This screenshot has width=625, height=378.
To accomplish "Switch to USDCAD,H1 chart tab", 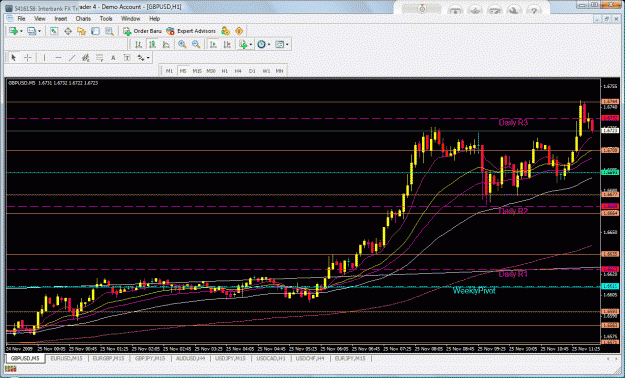I will 272,358.
